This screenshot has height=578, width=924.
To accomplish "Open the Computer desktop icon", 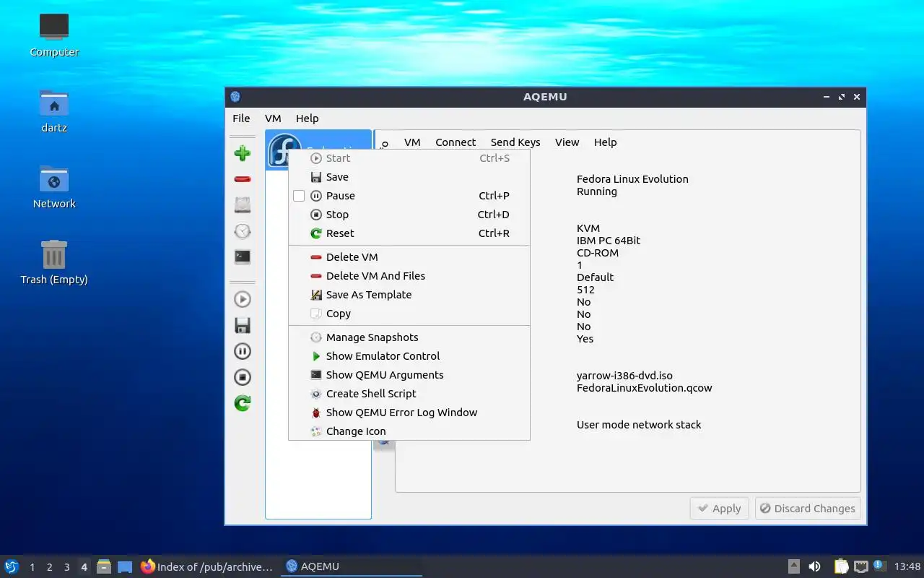I will point(54,34).
